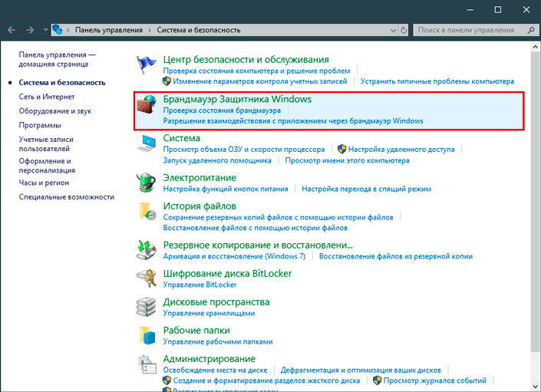This screenshot has width=541, height=392.
Task: Click Восстановление файлов с помощью истории файлов
Action: (256, 228)
